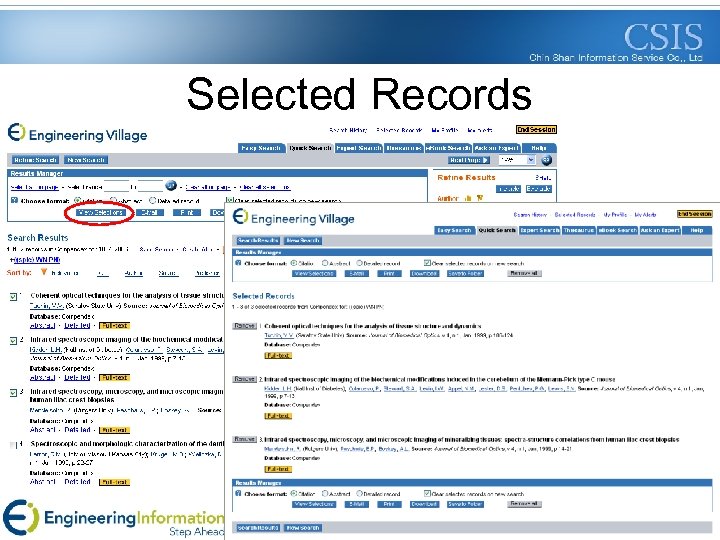Viewport: 720px width, 540px height.
Task: Open Full-text for the Coherent optical techniques result in the search results window
Action: pyautogui.click(x=115, y=326)
